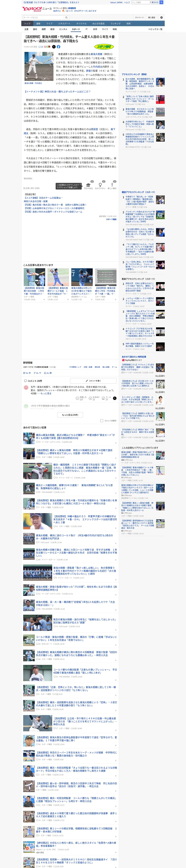Click the もっと見る(26件) button
The height and width of the screenshot is (868, 186).
[x=70, y=415]
